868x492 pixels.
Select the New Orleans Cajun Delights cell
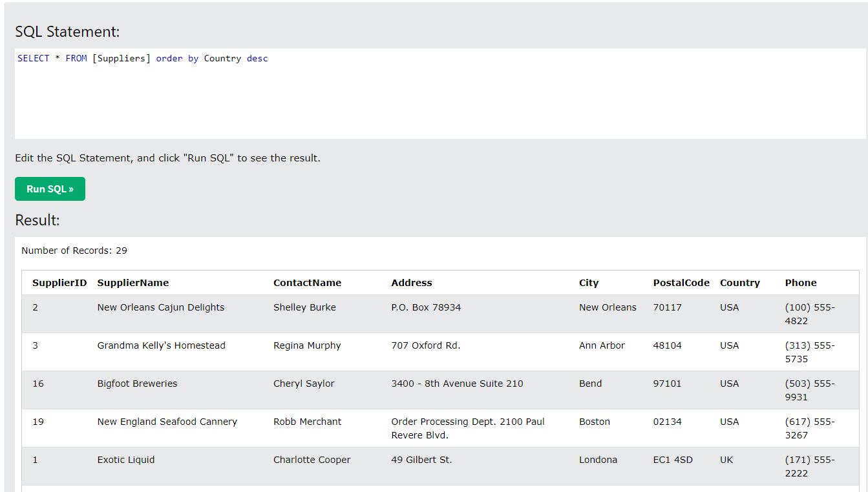[x=161, y=307]
